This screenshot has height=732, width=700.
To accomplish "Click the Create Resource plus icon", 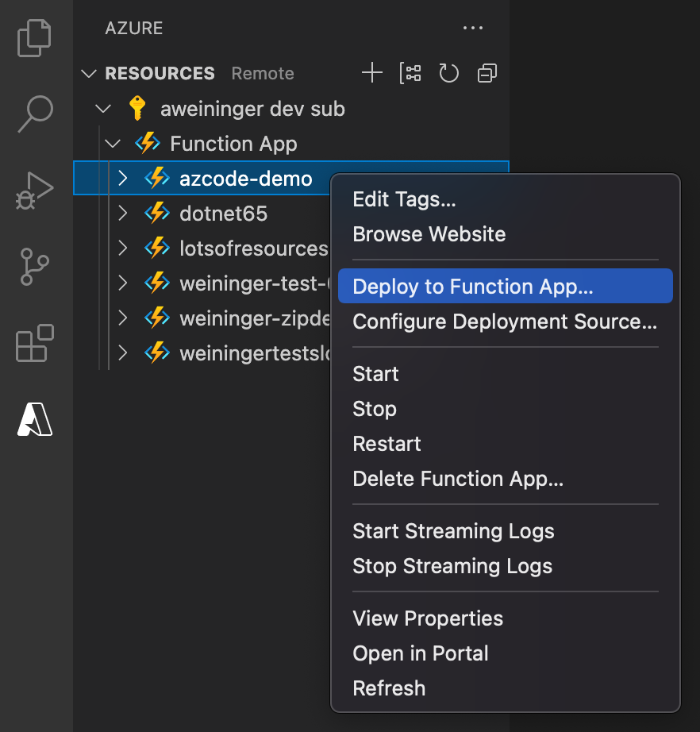I will (x=371, y=72).
